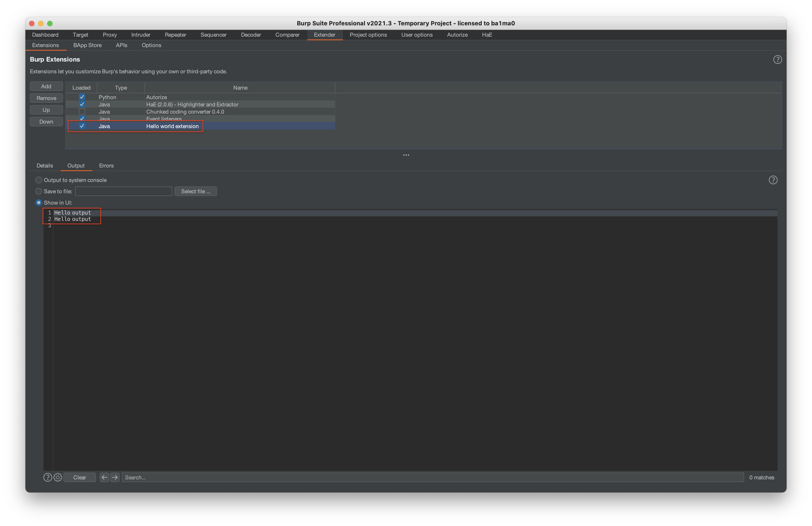Viewport: 812px width, 526px height.
Task: Open the Output panel help icon
Action: click(773, 180)
